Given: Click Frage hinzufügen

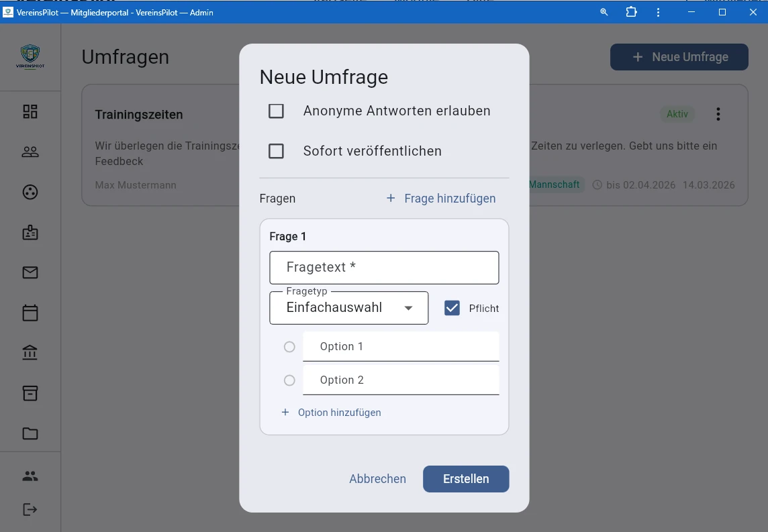Looking at the screenshot, I should pyautogui.click(x=440, y=198).
